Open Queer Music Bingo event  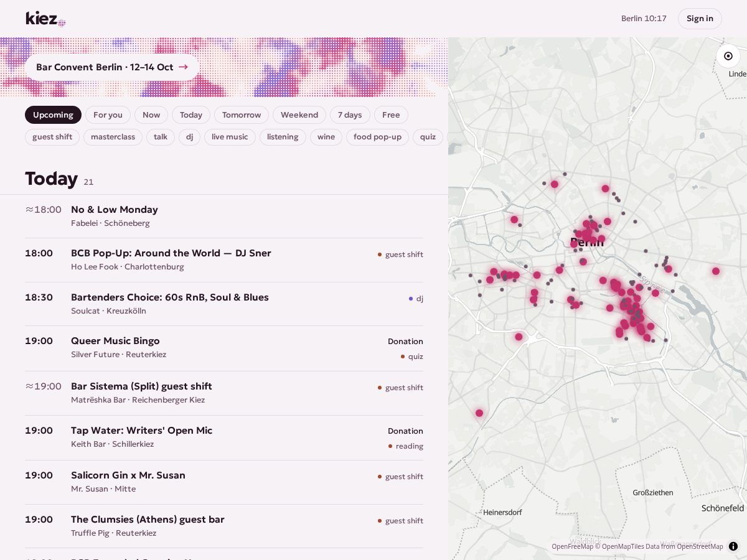pyautogui.click(x=224, y=348)
